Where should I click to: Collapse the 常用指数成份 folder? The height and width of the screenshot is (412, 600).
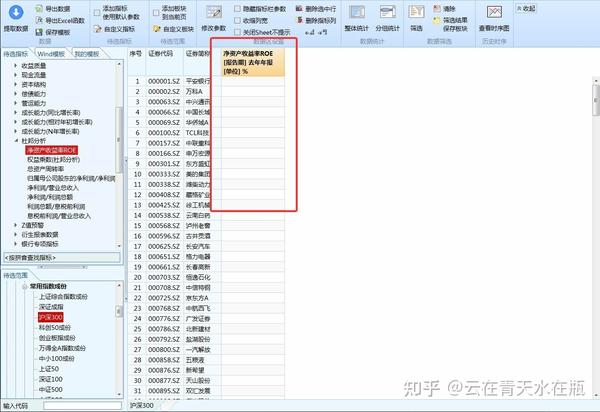24,286
